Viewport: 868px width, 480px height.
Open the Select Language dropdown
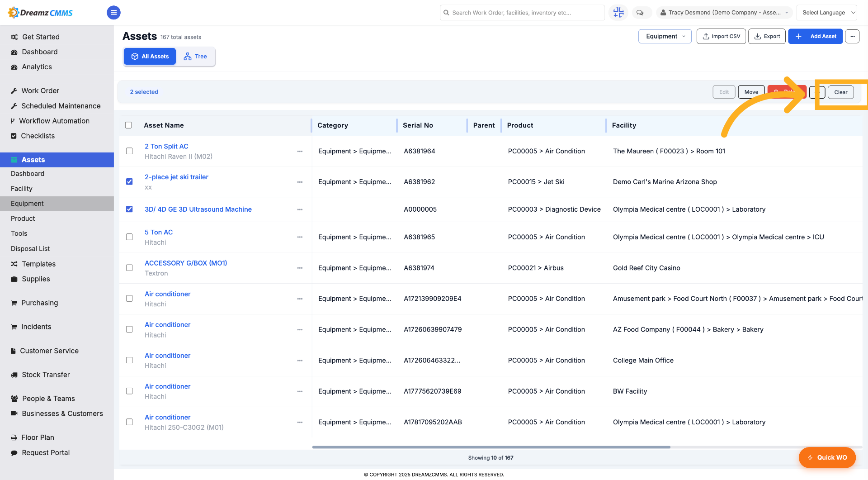point(826,13)
